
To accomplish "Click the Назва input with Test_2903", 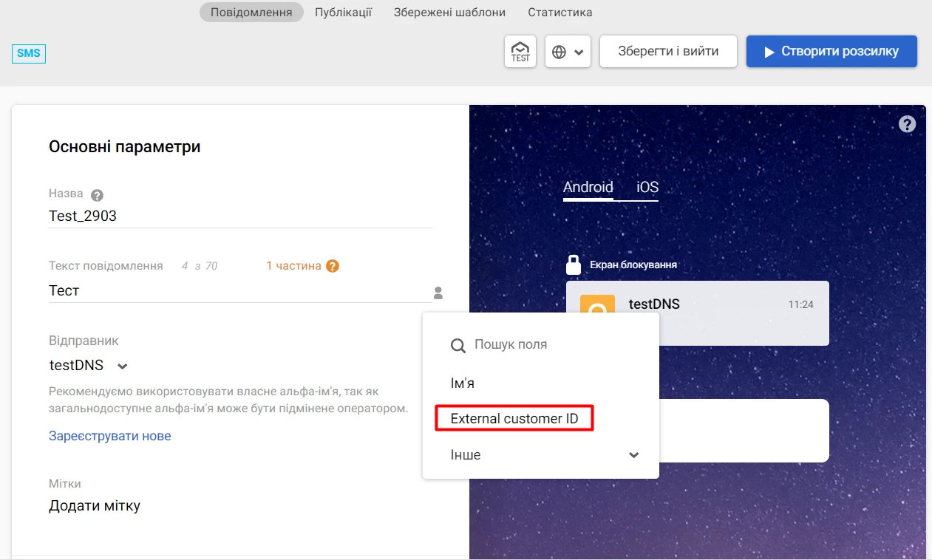I will tap(239, 216).
